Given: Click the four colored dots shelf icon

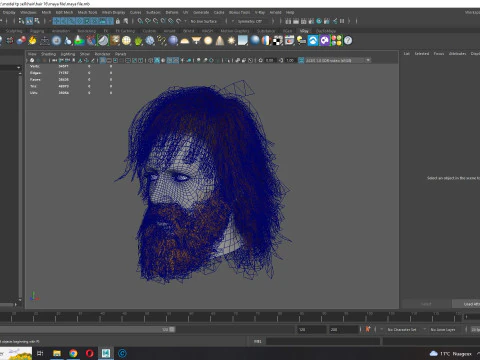Looking at the screenshot, I should pos(336,41).
